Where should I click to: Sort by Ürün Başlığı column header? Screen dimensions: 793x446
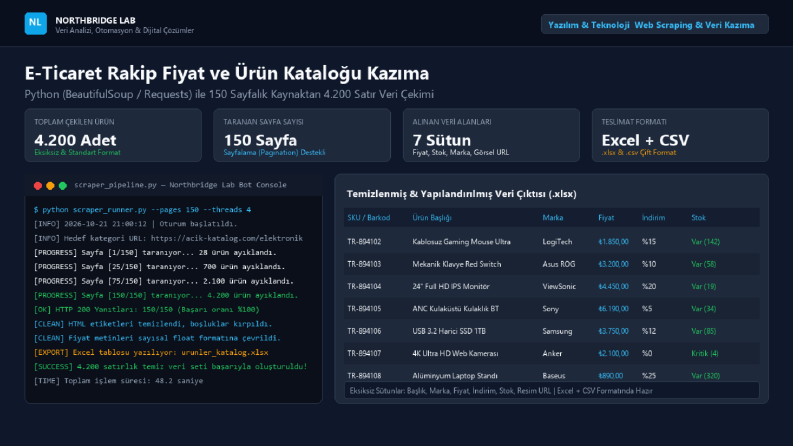coord(432,217)
